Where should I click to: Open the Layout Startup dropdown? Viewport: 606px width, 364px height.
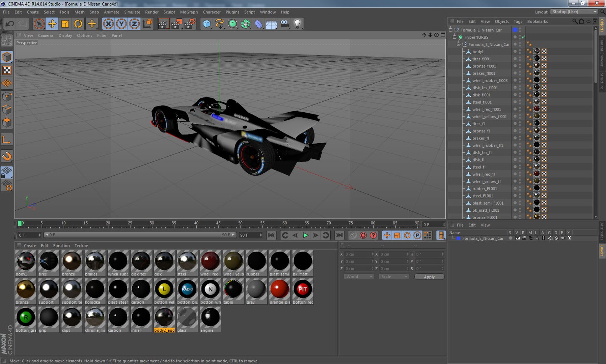[x=574, y=12]
